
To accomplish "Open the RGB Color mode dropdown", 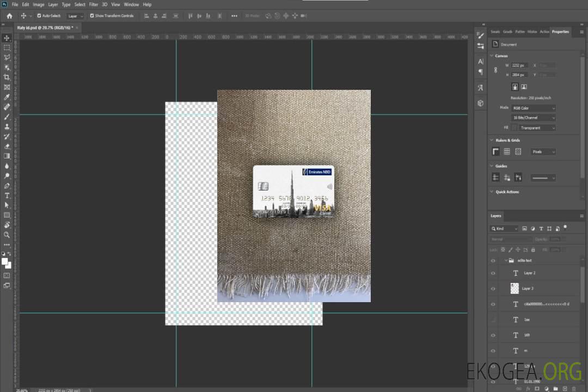I will 534,108.
